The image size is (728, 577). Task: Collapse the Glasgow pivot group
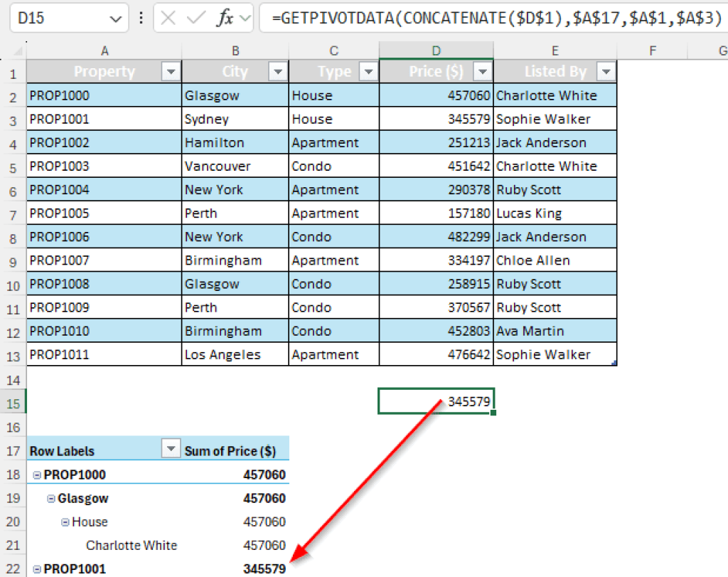point(51,499)
